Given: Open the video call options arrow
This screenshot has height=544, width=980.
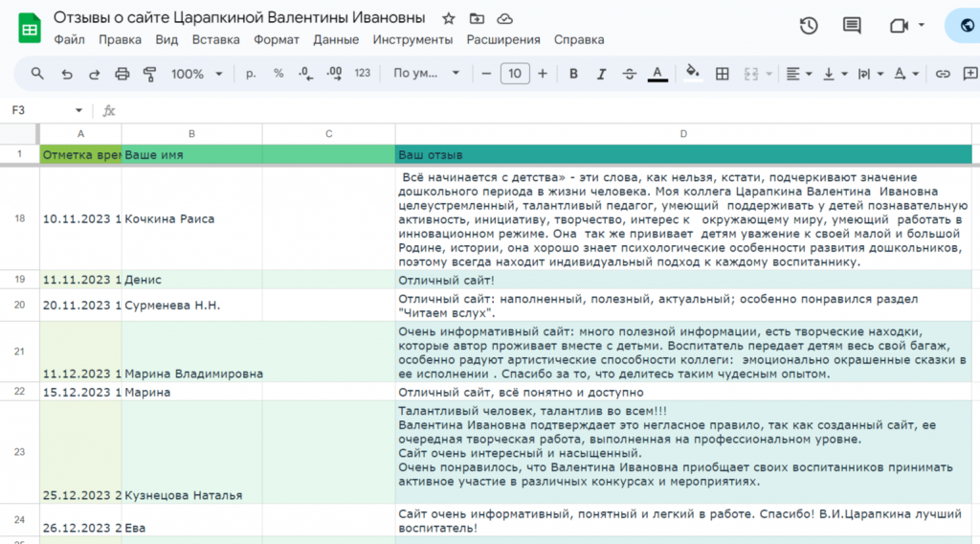Looking at the screenshot, I should (x=922, y=26).
